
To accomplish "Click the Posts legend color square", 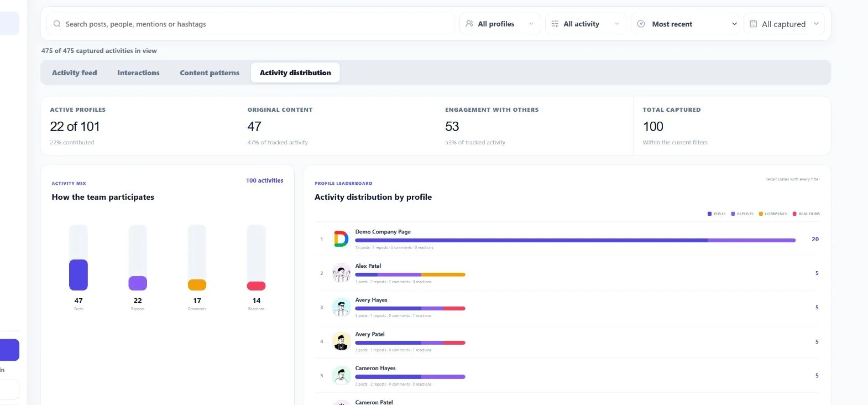I will pos(709,214).
